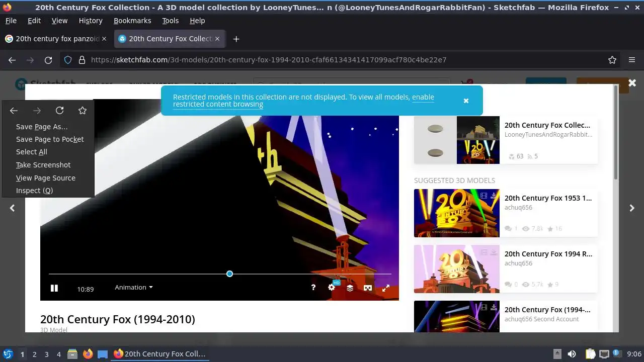Switch to workspace 3
The height and width of the screenshot is (362, 644).
tap(46, 354)
